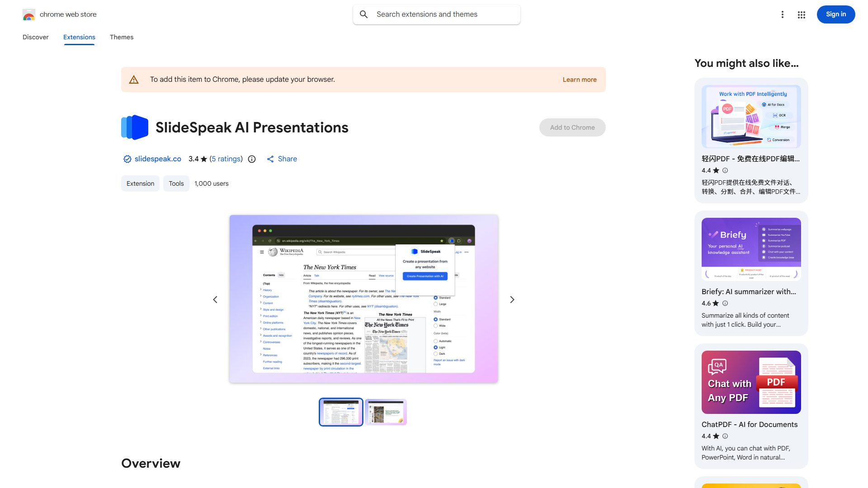Open the more options three-dot menu

pos(783,14)
